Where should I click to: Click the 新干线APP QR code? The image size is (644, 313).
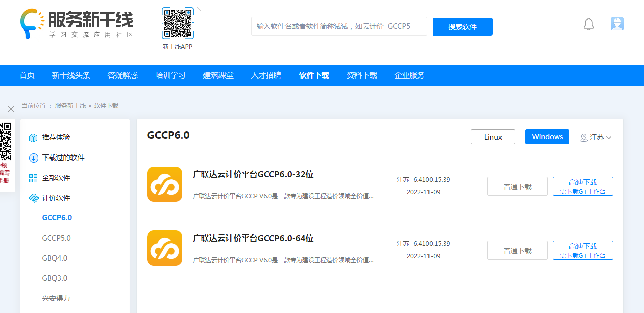[177, 23]
